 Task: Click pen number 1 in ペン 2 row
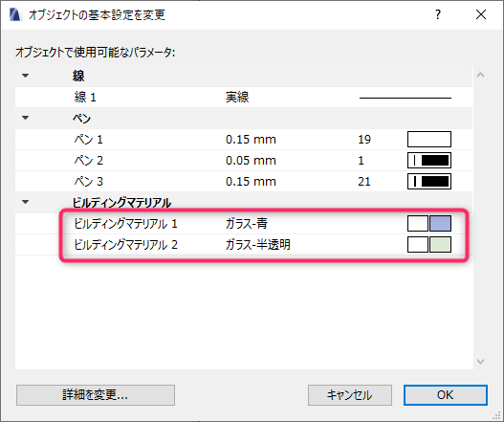(361, 161)
